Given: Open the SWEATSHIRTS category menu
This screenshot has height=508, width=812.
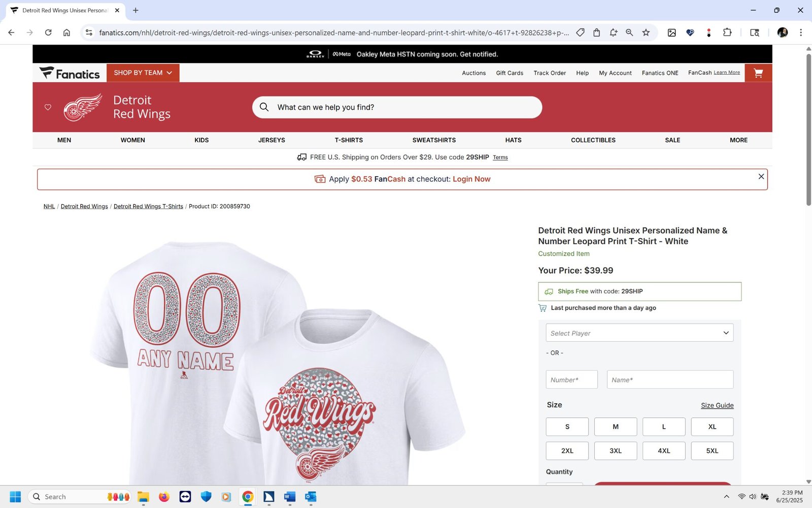Looking at the screenshot, I should click(x=434, y=140).
